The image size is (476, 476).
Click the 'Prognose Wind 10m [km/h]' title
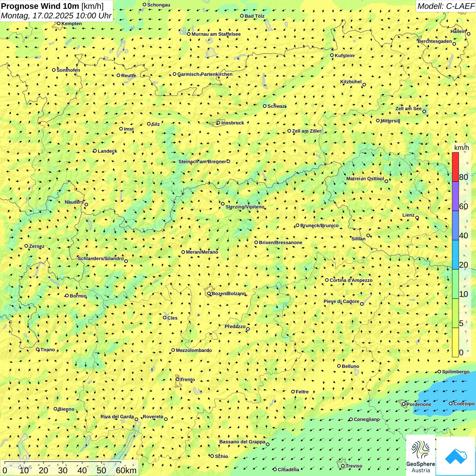pyautogui.click(x=52, y=6)
